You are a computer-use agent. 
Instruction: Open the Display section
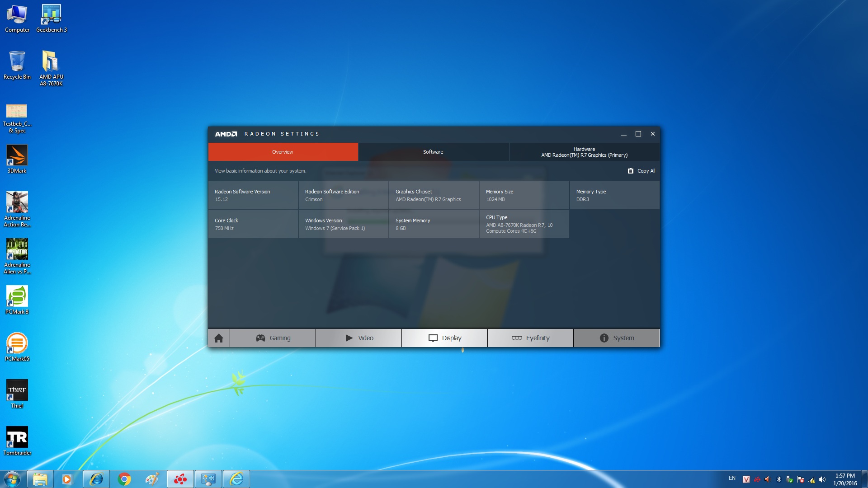coord(445,338)
